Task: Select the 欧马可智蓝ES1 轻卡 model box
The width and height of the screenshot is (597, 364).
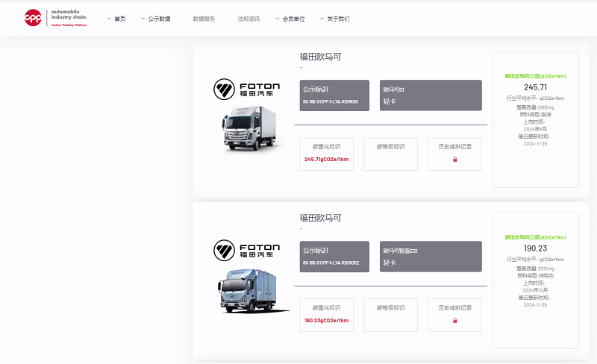Action: [431, 257]
